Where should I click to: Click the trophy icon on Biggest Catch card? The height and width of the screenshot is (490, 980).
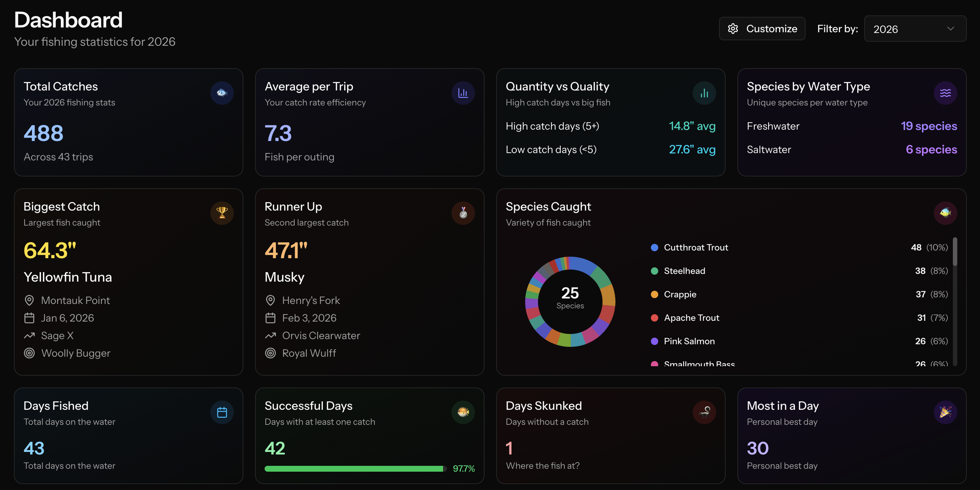222,213
